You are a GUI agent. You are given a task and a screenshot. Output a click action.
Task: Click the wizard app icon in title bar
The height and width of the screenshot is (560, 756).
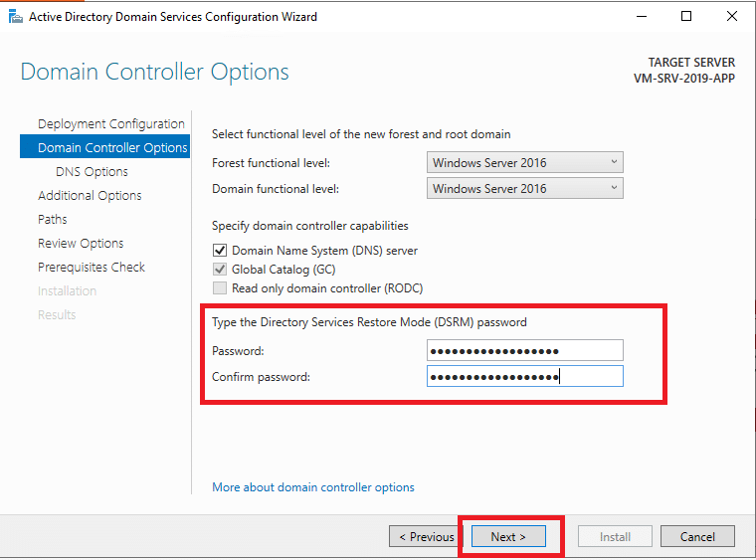pos(16,17)
